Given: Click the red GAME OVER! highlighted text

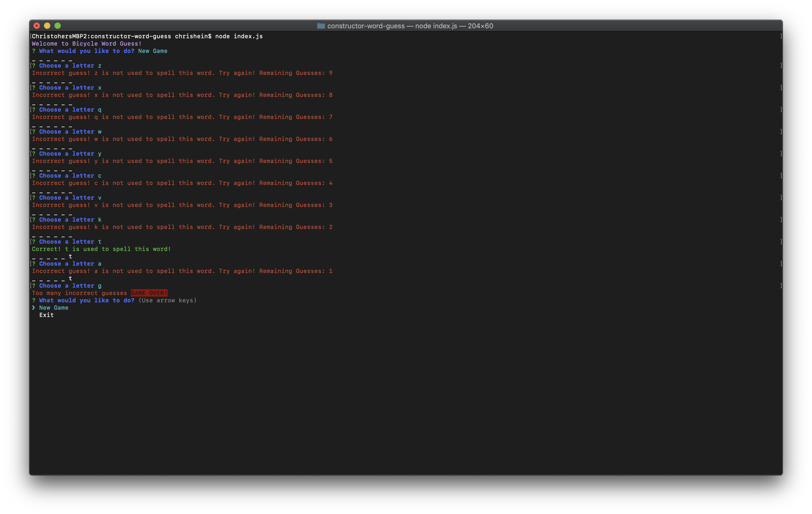Looking at the screenshot, I should (149, 293).
